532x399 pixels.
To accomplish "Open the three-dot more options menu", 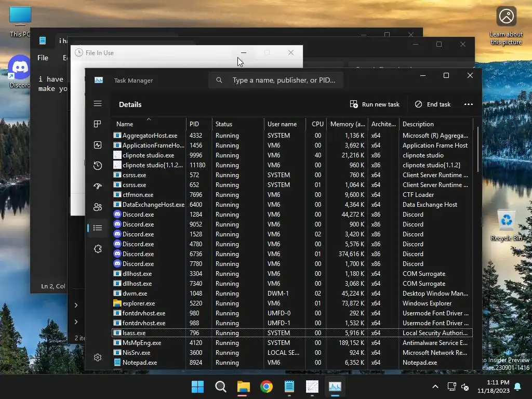I will coord(468,104).
